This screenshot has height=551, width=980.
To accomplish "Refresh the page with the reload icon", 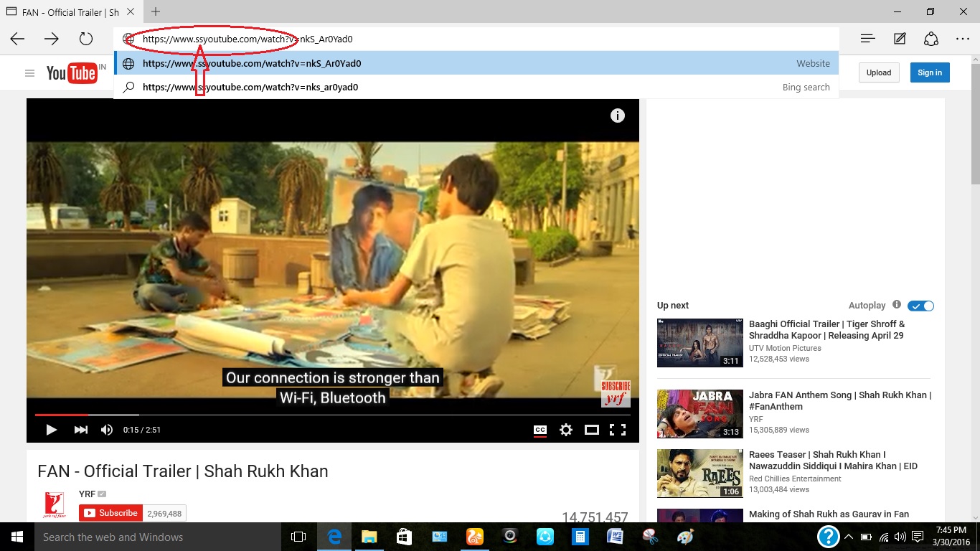I will [86, 39].
